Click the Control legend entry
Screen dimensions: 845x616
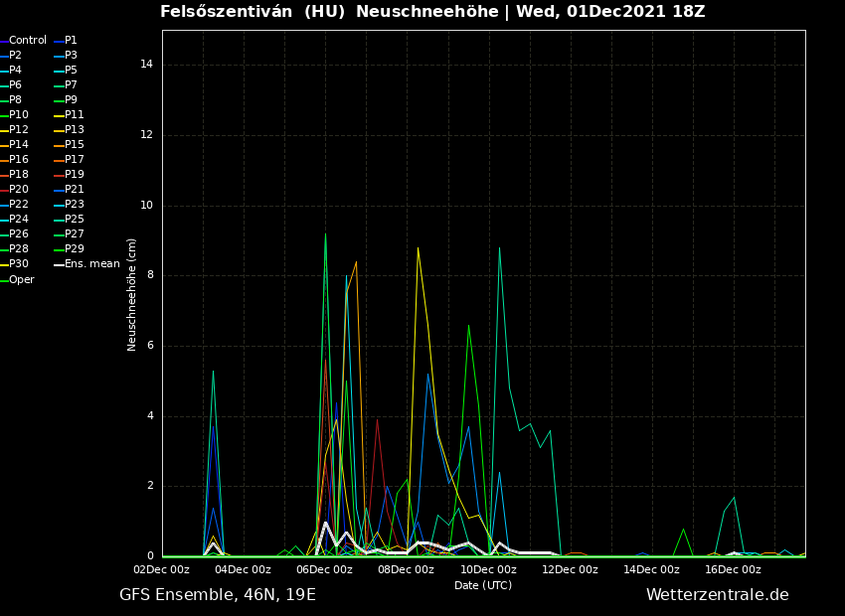(x=27, y=41)
